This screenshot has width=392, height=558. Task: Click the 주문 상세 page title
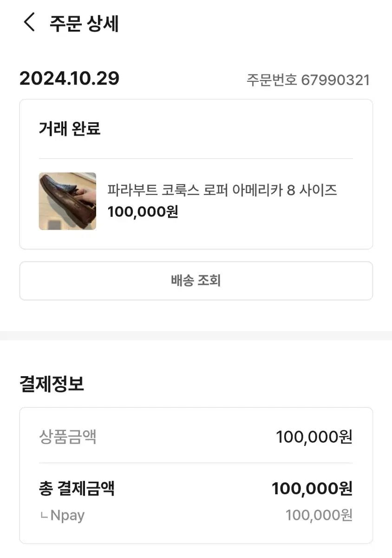[84, 23]
